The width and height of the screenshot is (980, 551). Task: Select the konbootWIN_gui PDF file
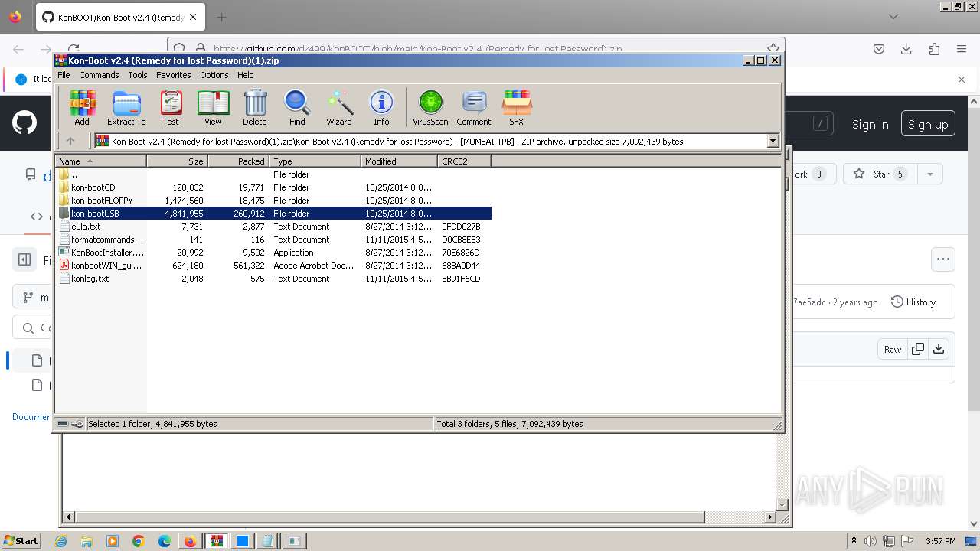pos(273,266)
